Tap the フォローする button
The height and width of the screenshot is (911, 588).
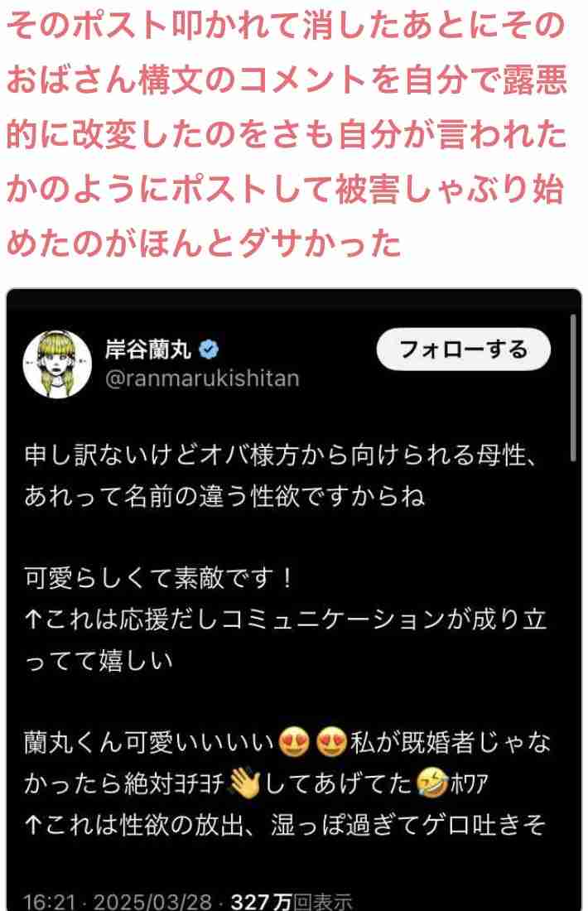point(463,349)
